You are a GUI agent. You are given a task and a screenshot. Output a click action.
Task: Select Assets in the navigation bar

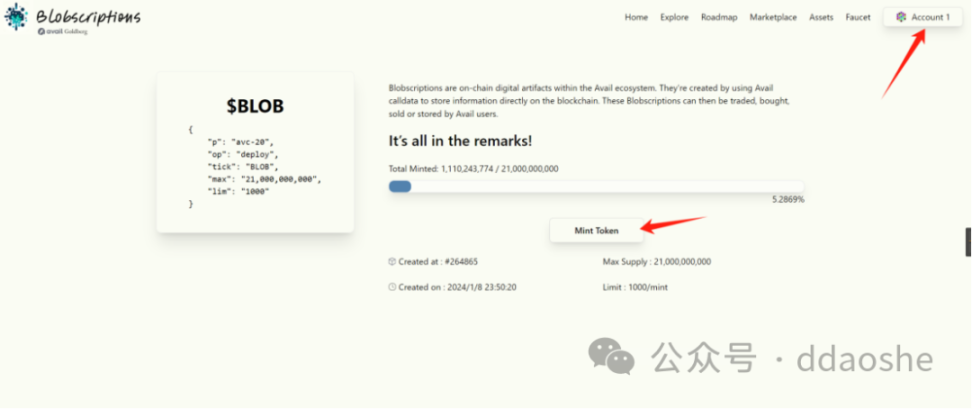(821, 17)
